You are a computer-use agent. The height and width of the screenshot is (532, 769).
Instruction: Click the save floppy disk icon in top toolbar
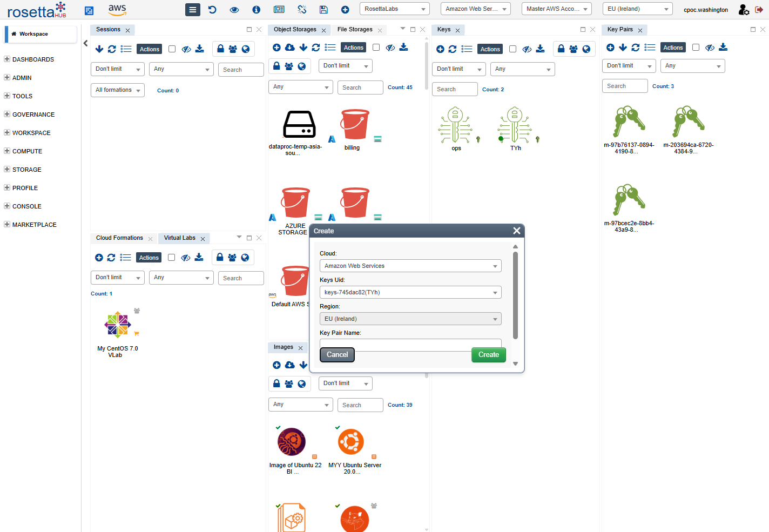coord(323,10)
